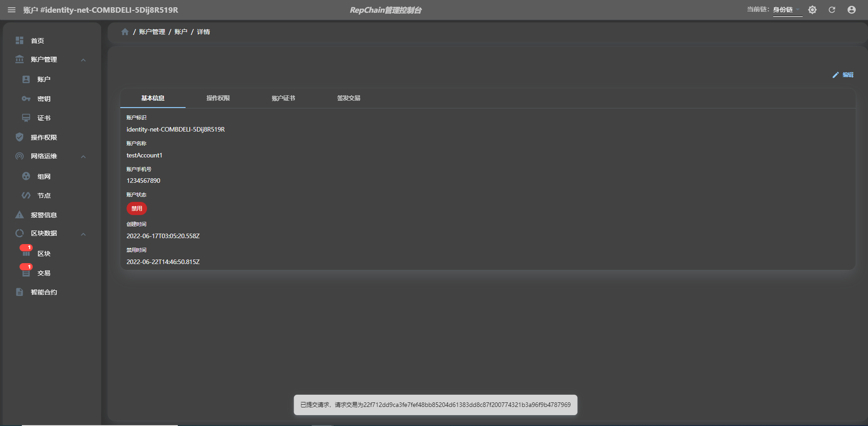
Task: Open the hamburger menu icon
Action: [12, 10]
